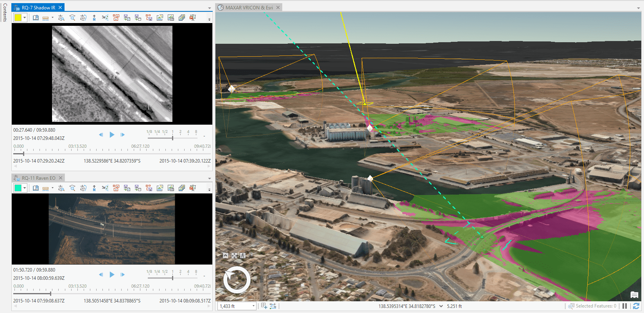This screenshot has width=644, height=313.
Task: Click multiple frames capture in RQ-11 toolbar
Action: click(182, 188)
